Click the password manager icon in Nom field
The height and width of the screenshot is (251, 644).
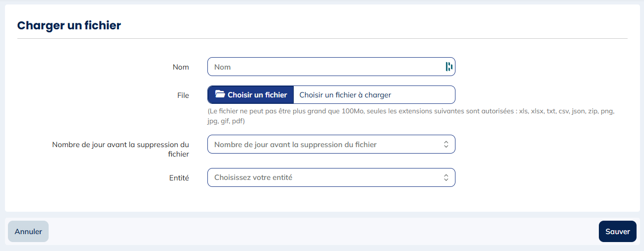[x=449, y=67]
